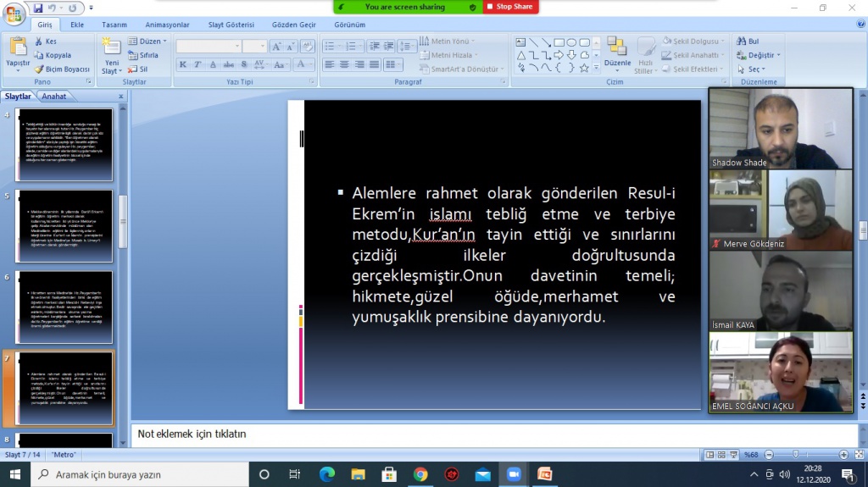Click the Sil (delete slide) icon
The width and height of the screenshot is (868, 487).
132,69
